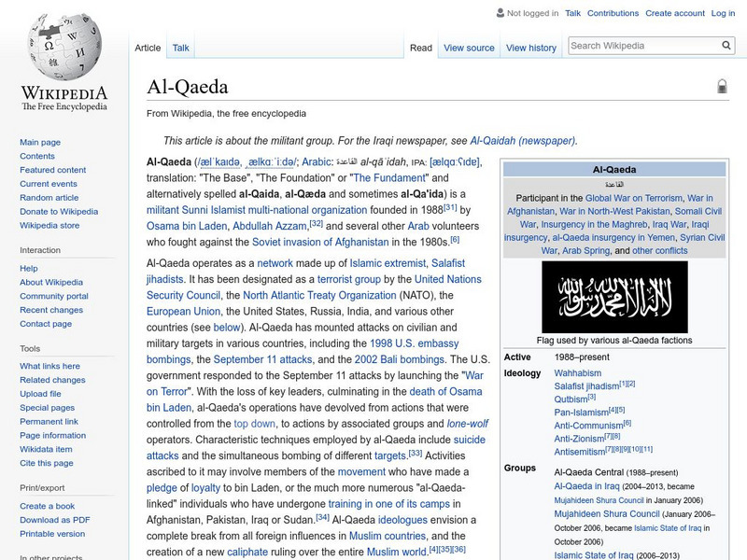Open the Pan-Islamism ideology link
The image size is (747, 560).
coord(581,413)
